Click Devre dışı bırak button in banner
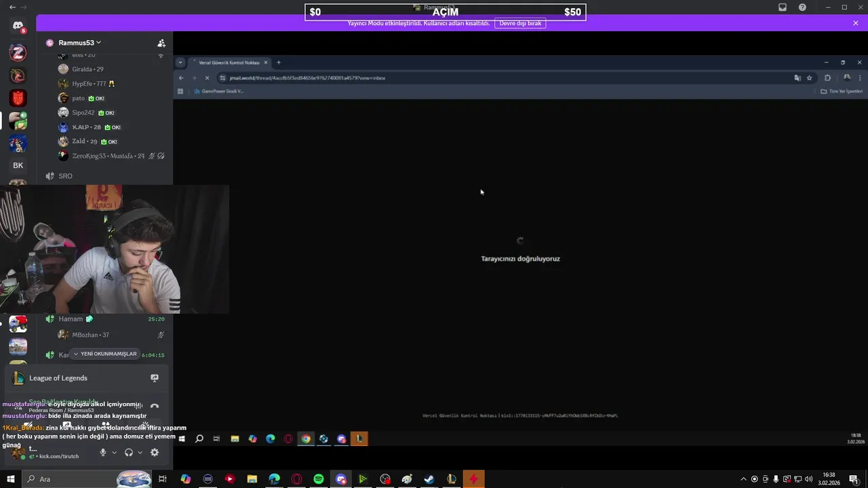The width and height of the screenshot is (868, 488). pyautogui.click(x=520, y=23)
